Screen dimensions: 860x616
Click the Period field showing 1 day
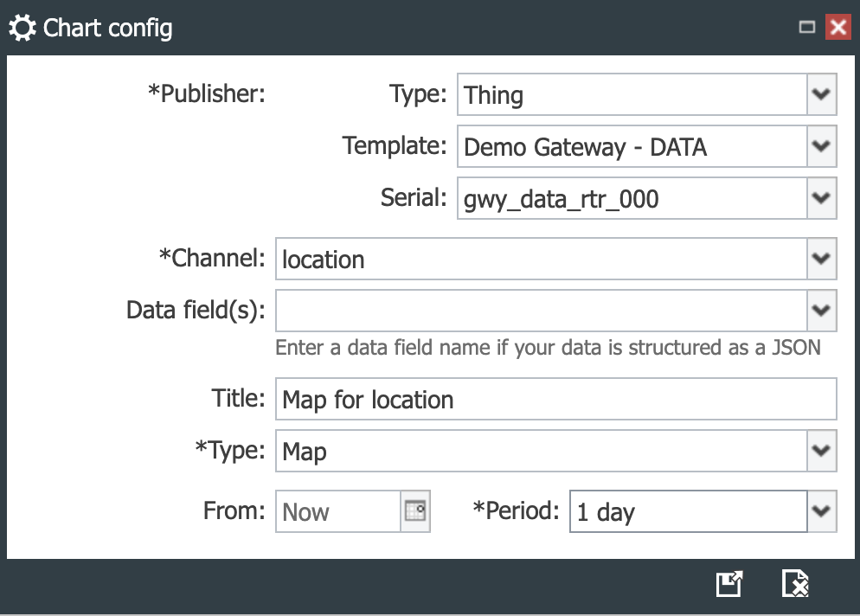[689, 511]
